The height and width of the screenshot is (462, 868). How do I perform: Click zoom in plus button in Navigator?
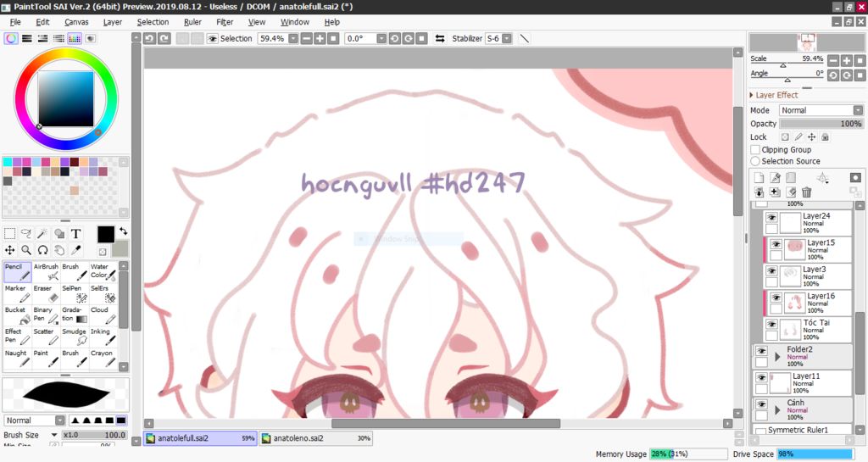click(x=847, y=60)
